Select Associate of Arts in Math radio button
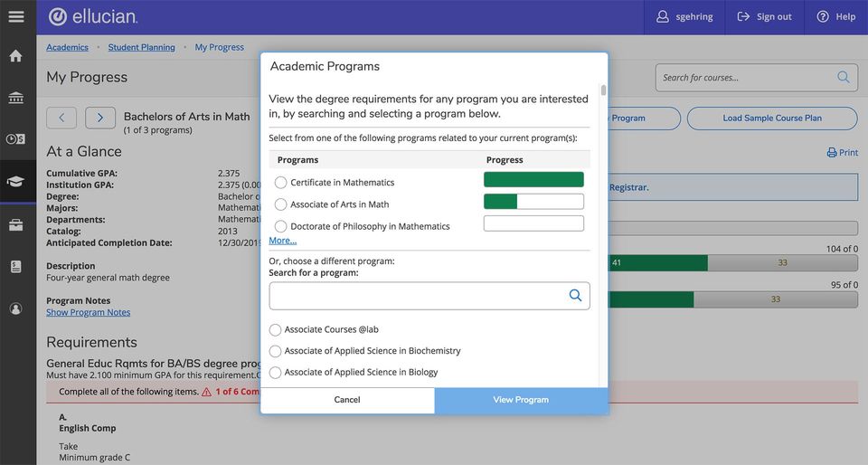 [x=280, y=204]
